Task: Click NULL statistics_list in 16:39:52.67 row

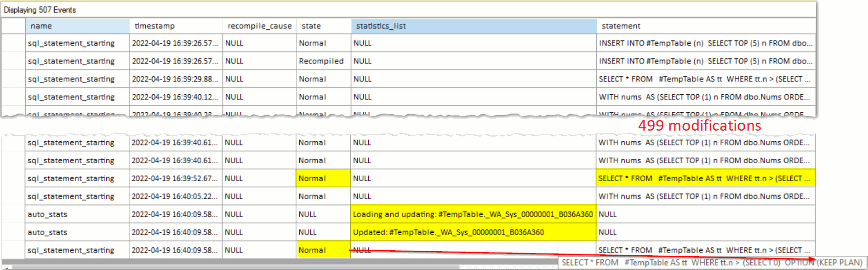Action: point(473,178)
